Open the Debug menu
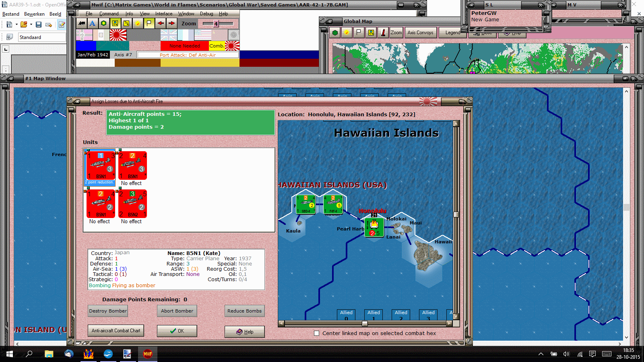Screen dimensions: 644x362 click(206, 14)
